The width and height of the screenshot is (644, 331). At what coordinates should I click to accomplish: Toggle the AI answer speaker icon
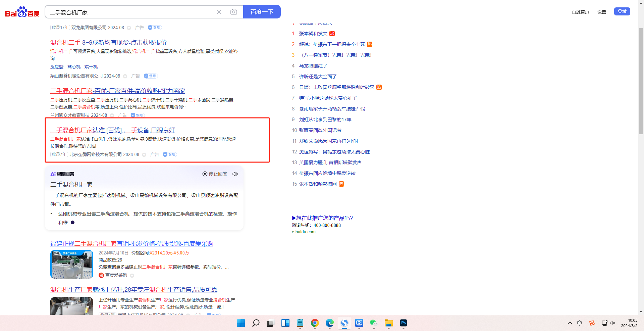(x=235, y=174)
